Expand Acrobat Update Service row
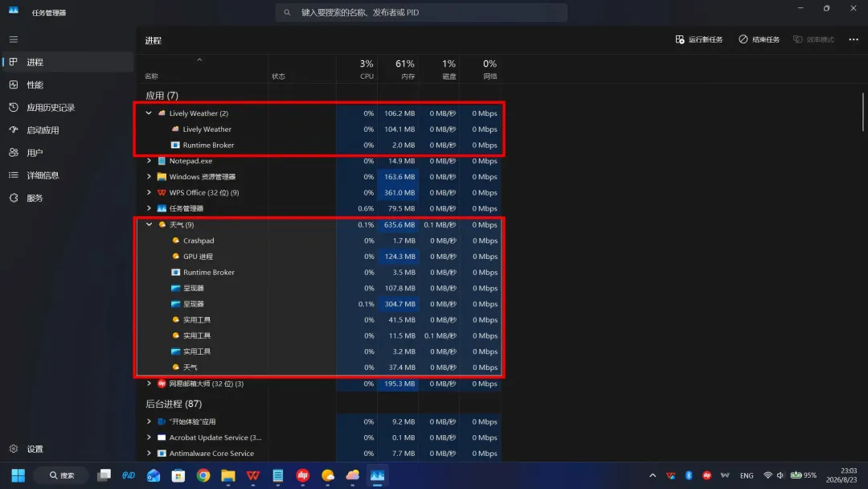 tap(149, 438)
